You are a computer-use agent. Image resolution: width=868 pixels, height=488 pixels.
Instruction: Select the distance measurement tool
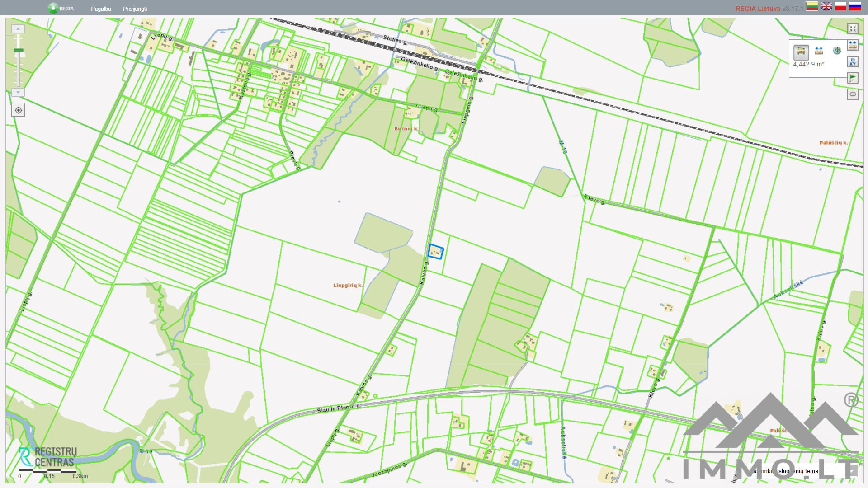tap(819, 51)
